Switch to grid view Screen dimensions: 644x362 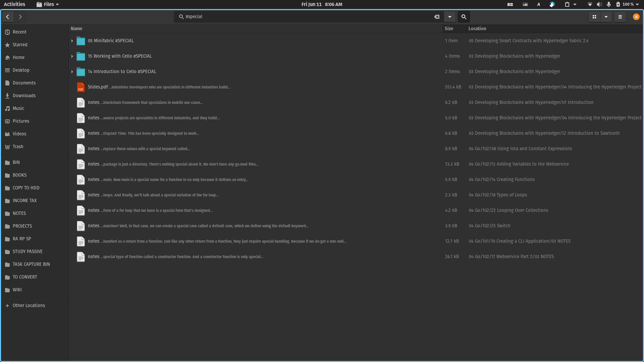594,17
